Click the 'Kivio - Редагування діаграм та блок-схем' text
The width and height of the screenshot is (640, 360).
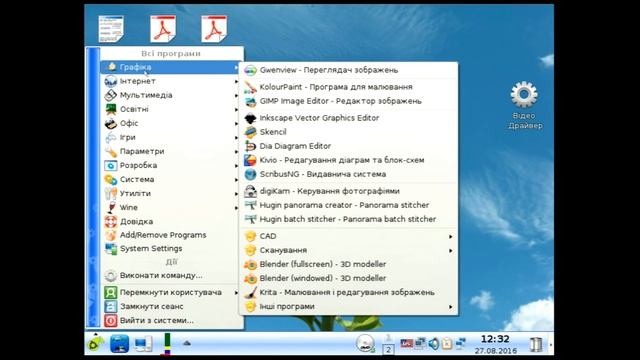(x=342, y=160)
